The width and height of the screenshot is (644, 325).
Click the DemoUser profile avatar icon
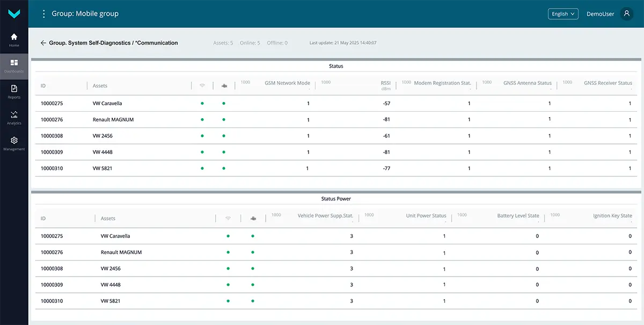[x=626, y=14]
